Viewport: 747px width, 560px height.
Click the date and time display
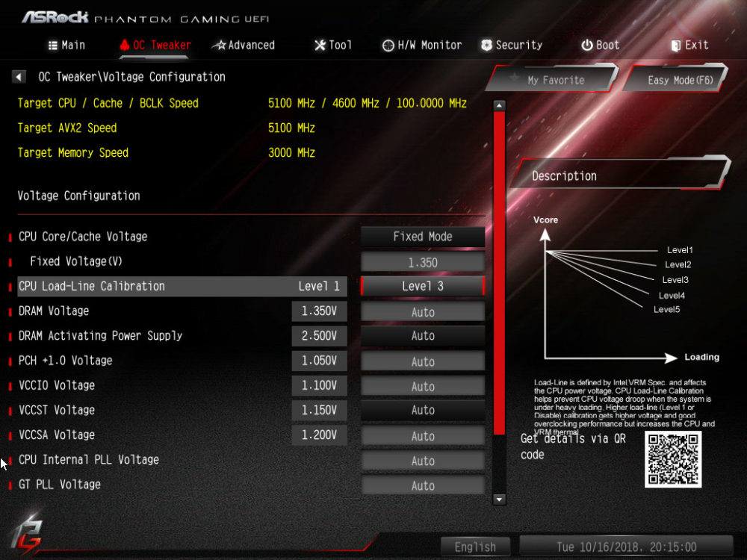626,547
